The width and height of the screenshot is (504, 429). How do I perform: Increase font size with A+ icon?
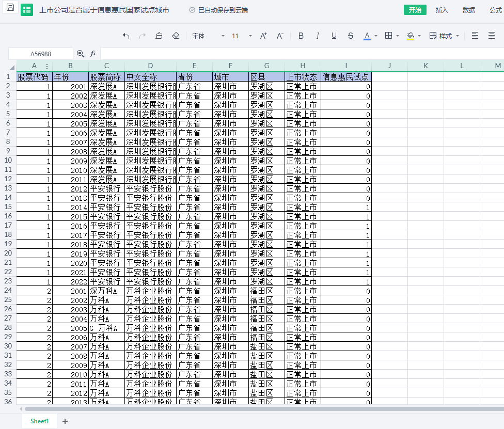pos(263,36)
